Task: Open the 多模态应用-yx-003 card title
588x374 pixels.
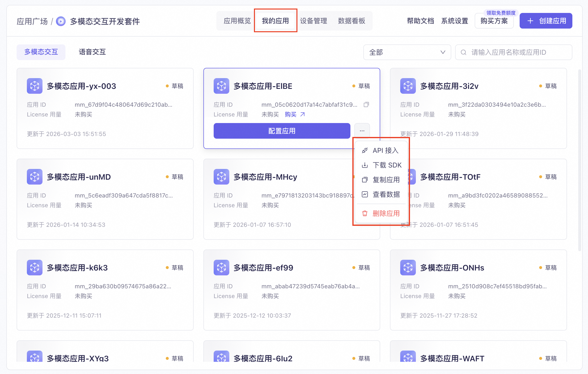Action: pyautogui.click(x=82, y=86)
